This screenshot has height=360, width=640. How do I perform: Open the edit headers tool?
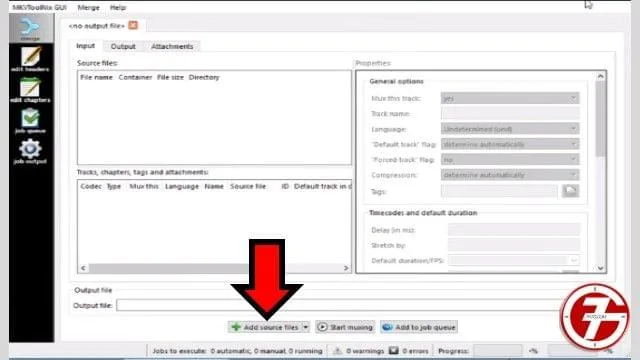click(31, 59)
